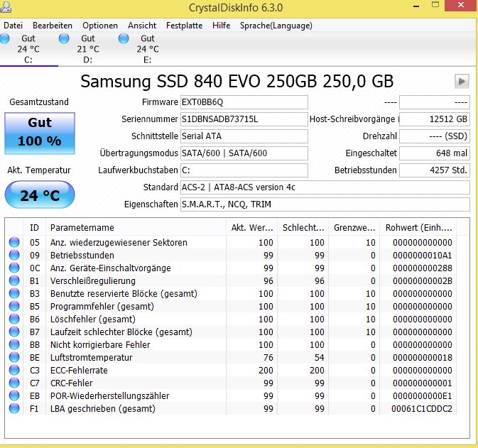Viewport: 478px width, 448px height.
Task: Click status orb of attribute B1 row
Action: pyautogui.click(x=14, y=280)
